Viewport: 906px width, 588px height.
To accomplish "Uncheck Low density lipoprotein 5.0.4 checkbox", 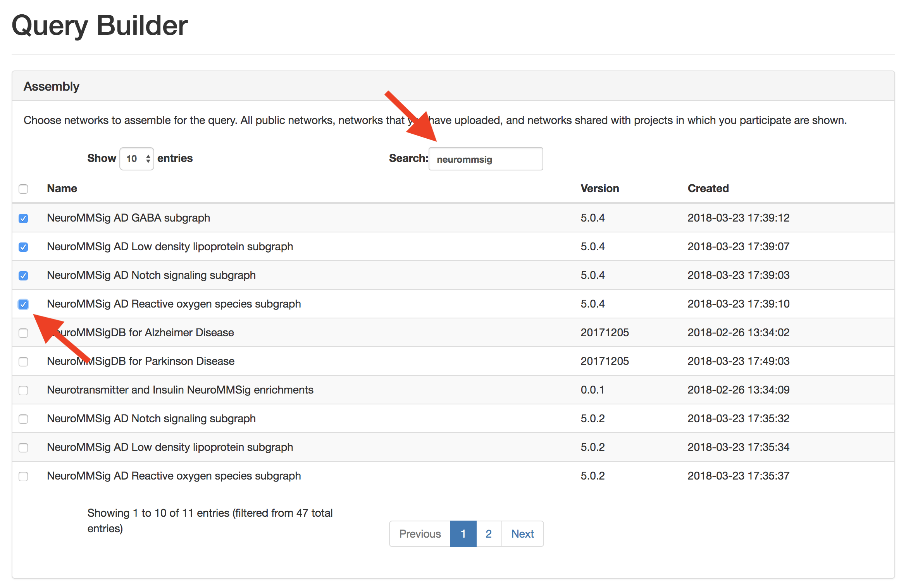I will point(23,247).
